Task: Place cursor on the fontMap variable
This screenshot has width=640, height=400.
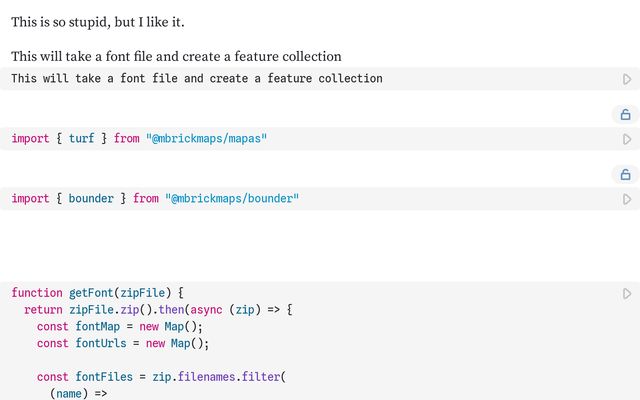Action: tap(100, 327)
